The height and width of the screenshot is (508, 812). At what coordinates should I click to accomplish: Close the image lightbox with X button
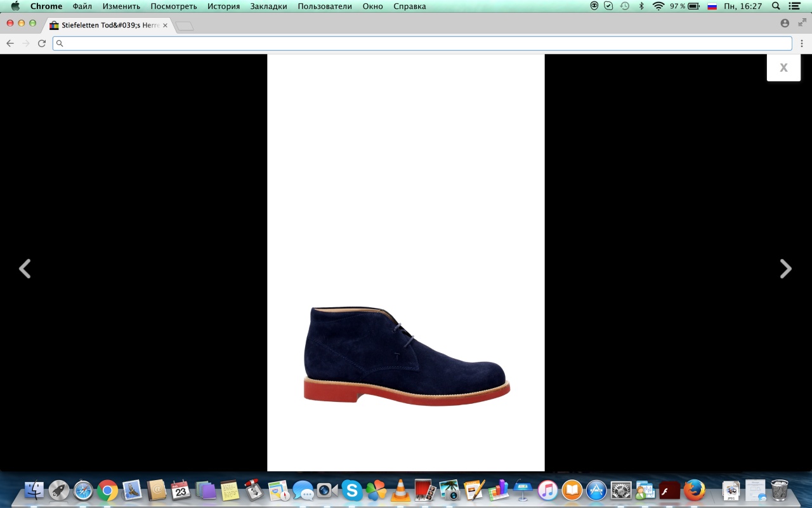[783, 68]
